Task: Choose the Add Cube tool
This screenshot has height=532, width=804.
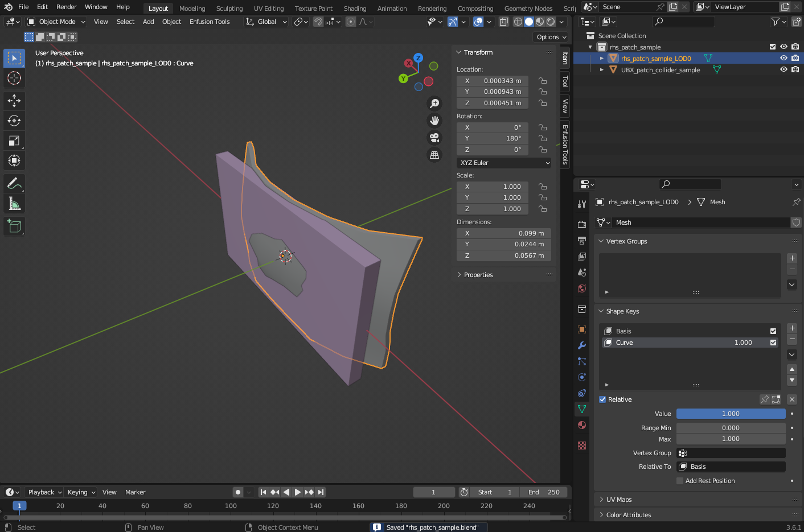Action: 14,226
